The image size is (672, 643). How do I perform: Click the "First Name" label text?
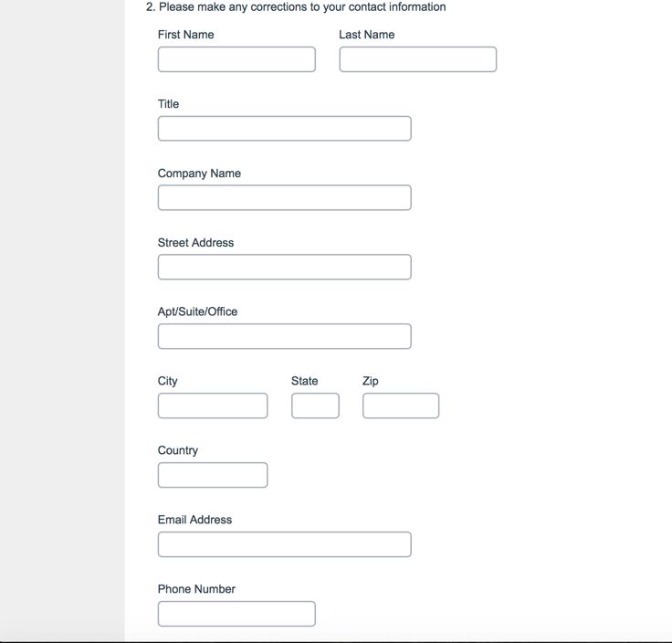pos(186,35)
